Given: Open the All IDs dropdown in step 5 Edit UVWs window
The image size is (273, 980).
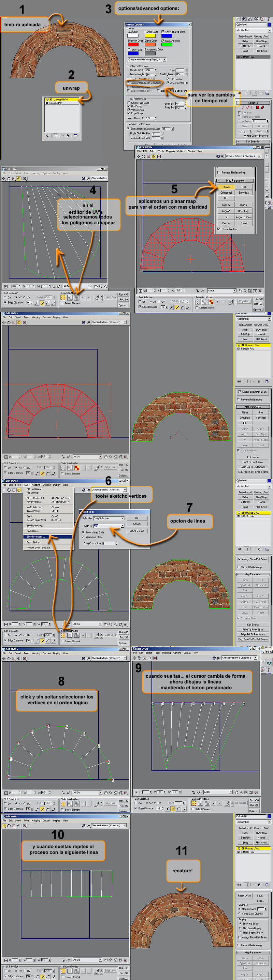Looking at the screenshot, I should pos(221,291).
